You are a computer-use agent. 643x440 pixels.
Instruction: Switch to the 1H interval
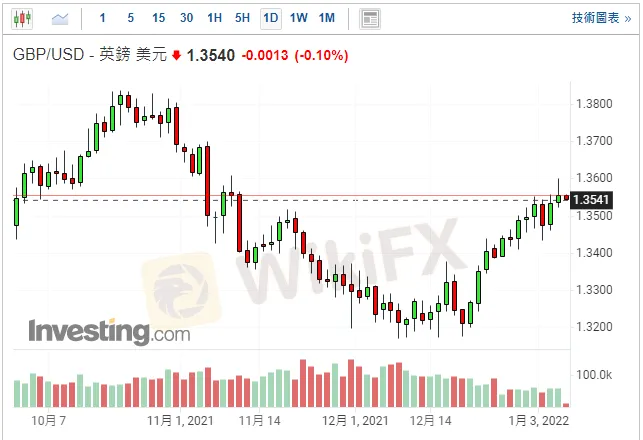214,18
